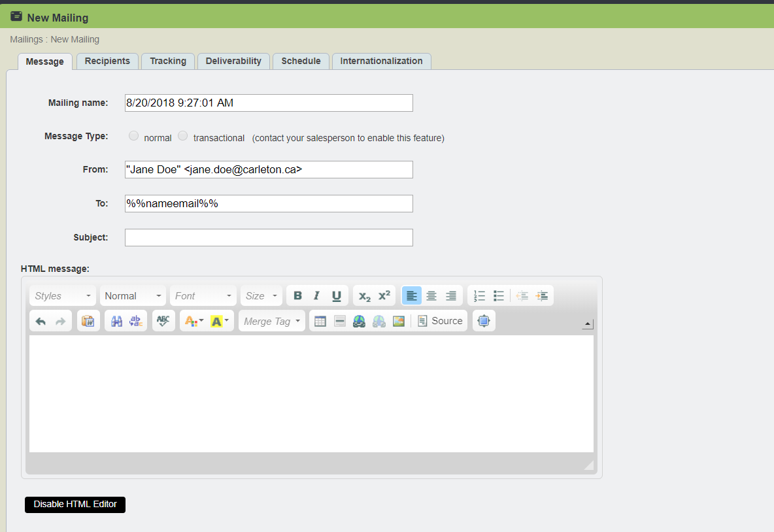Click the underline icon
Image resolution: width=774 pixels, height=532 pixels.
pos(337,296)
